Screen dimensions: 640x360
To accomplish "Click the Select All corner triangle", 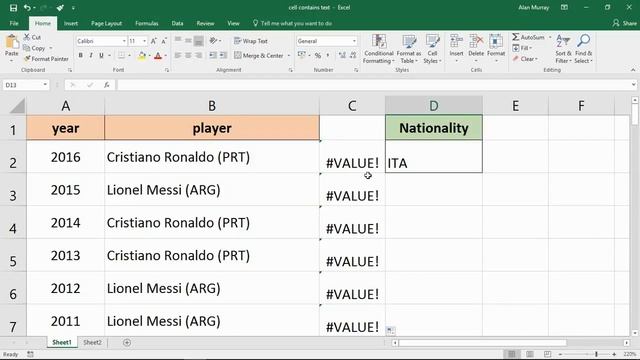I will tap(17, 106).
